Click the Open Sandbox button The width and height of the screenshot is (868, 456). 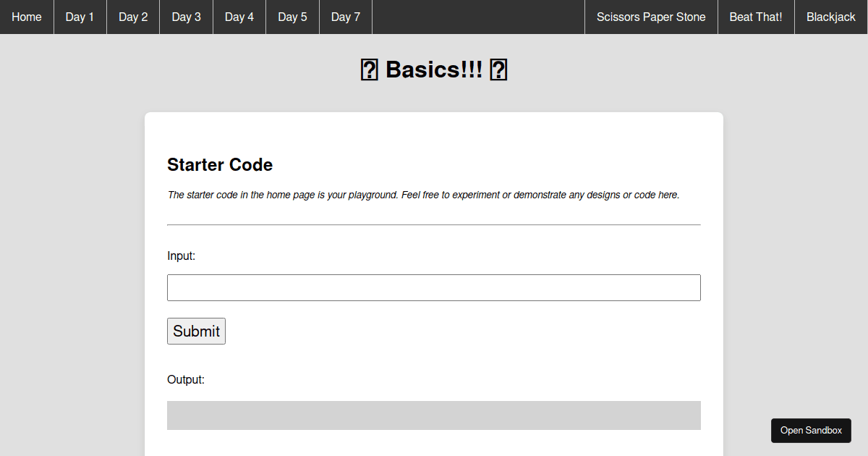pos(811,430)
